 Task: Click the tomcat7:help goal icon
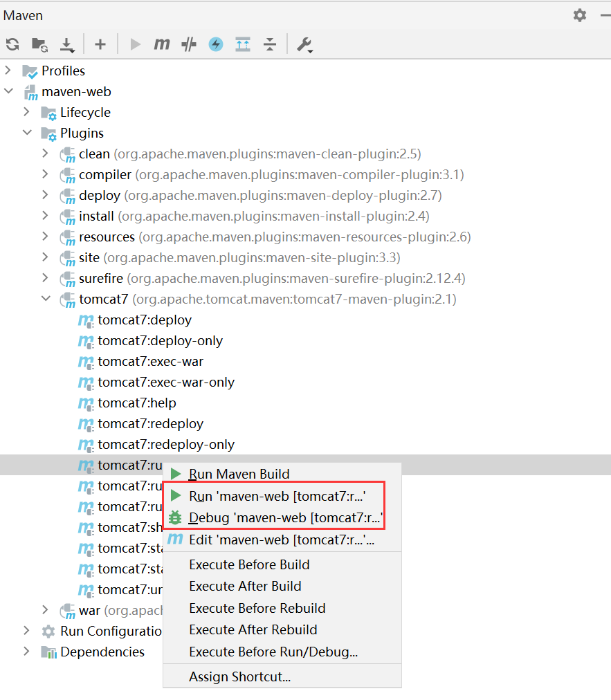click(x=86, y=403)
